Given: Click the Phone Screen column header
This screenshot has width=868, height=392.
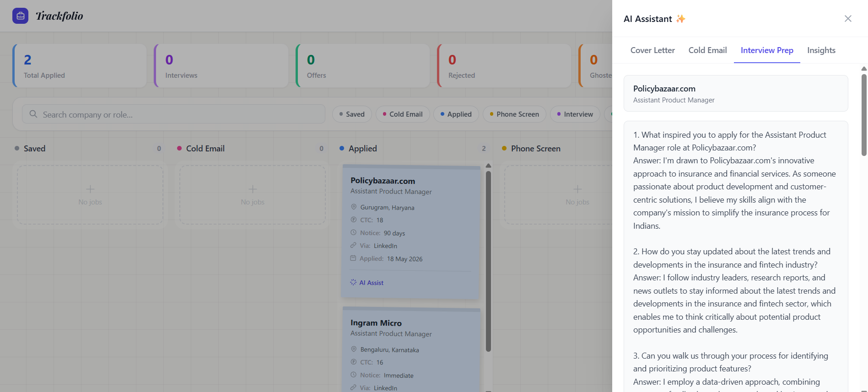Looking at the screenshot, I should pyautogui.click(x=536, y=149).
